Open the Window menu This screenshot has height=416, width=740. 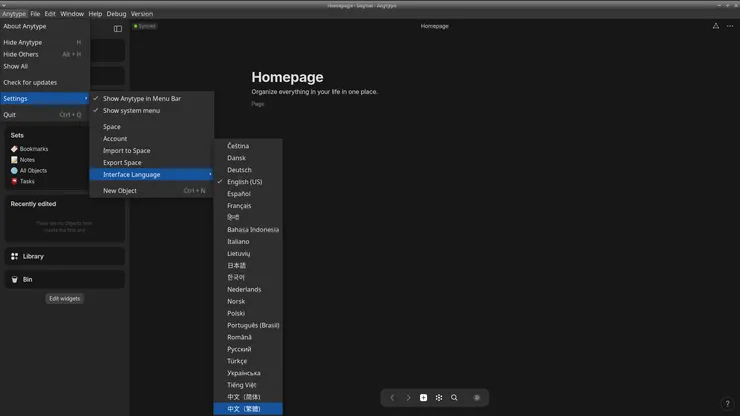pos(72,14)
